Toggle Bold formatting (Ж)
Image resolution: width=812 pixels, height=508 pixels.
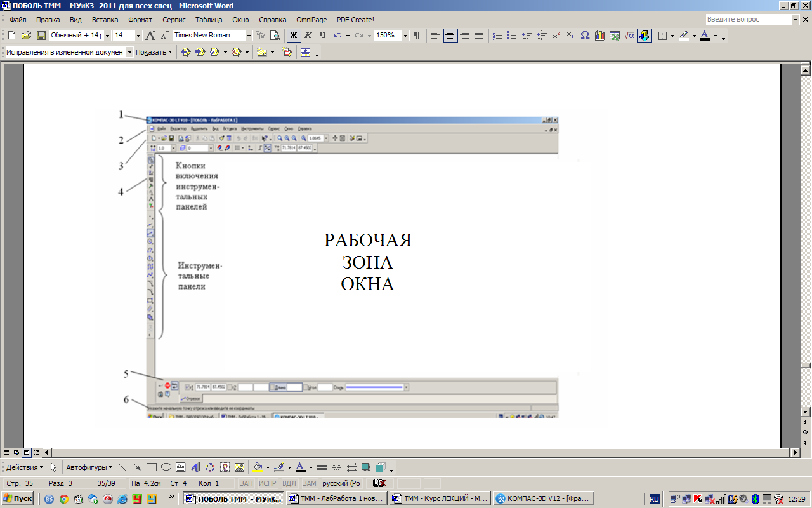(x=294, y=36)
